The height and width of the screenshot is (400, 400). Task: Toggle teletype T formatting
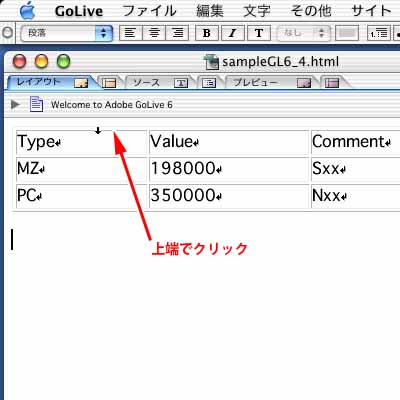click(x=259, y=33)
